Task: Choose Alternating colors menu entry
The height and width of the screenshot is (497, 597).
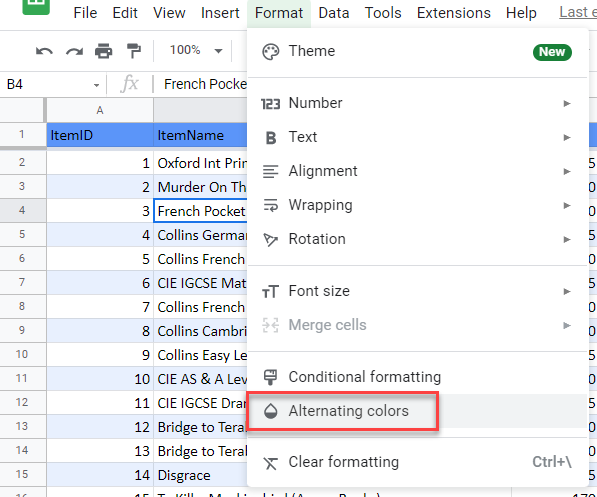Action: (x=417, y=411)
